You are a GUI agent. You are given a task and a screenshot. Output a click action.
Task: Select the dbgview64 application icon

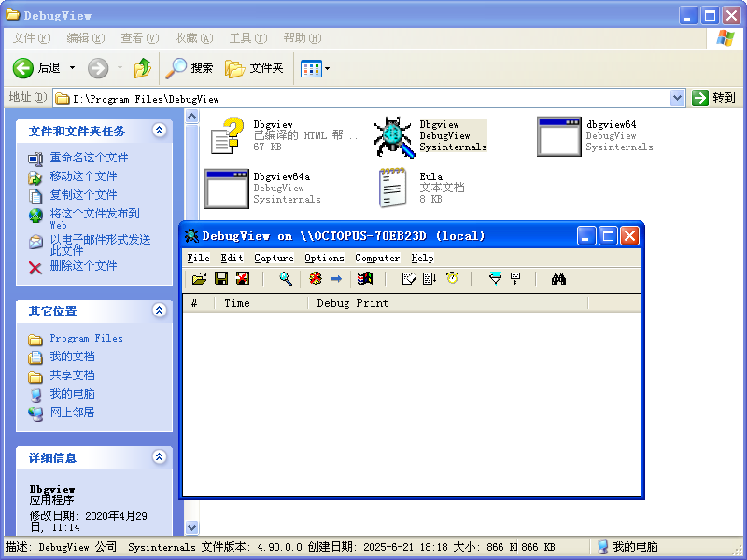click(x=558, y=136)
